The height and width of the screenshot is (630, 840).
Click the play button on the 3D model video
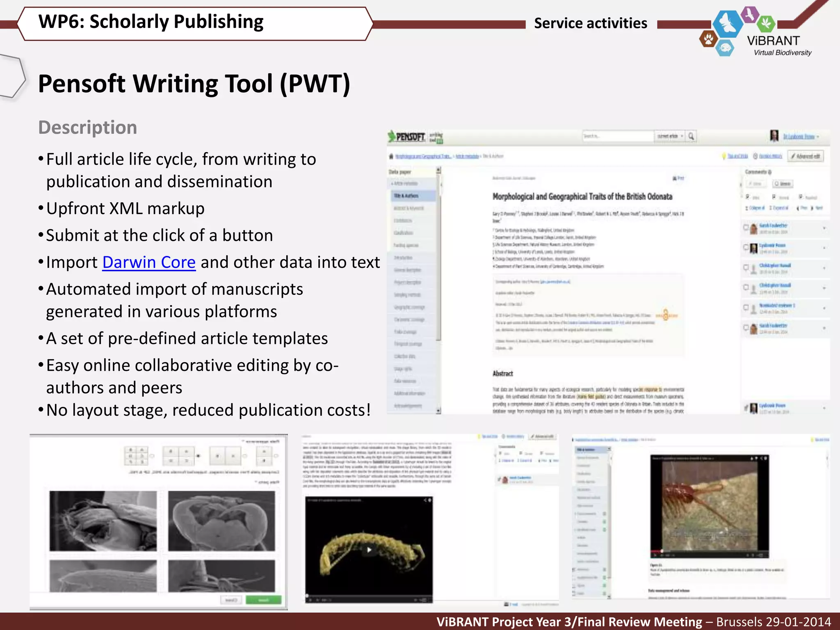pyautogui.click(x=369, y=550)
